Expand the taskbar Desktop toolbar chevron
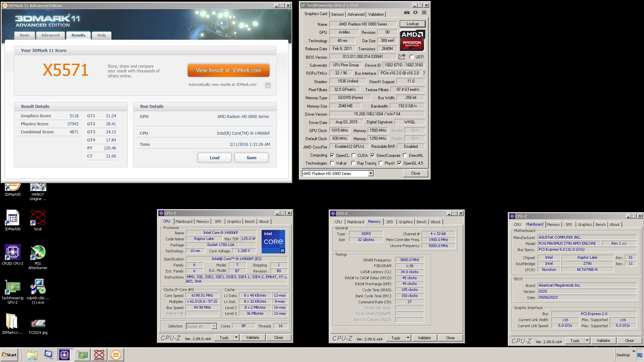This screenshot has width=644, height=362. (x=634, y=351)
